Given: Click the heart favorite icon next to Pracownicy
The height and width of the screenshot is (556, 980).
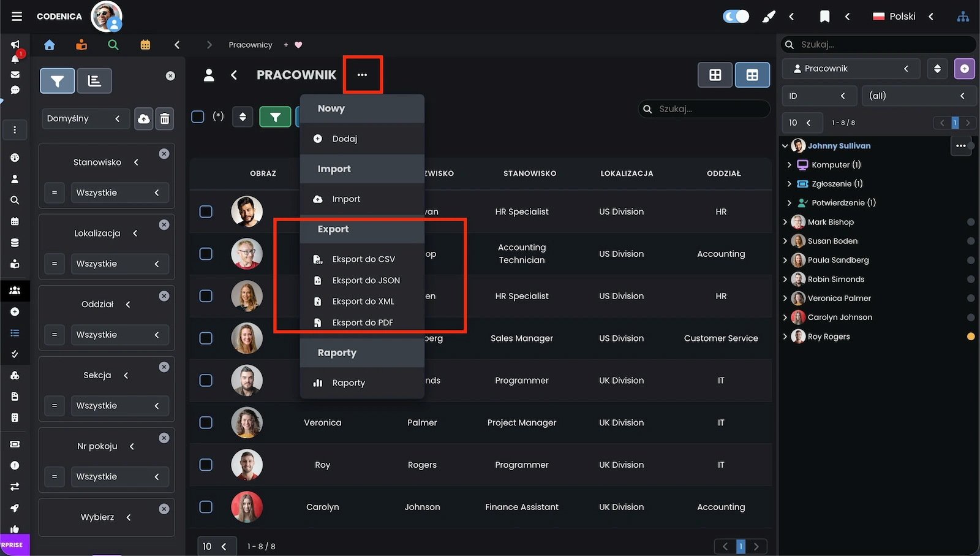Looking at the screenshot, I should pos(298,45).
